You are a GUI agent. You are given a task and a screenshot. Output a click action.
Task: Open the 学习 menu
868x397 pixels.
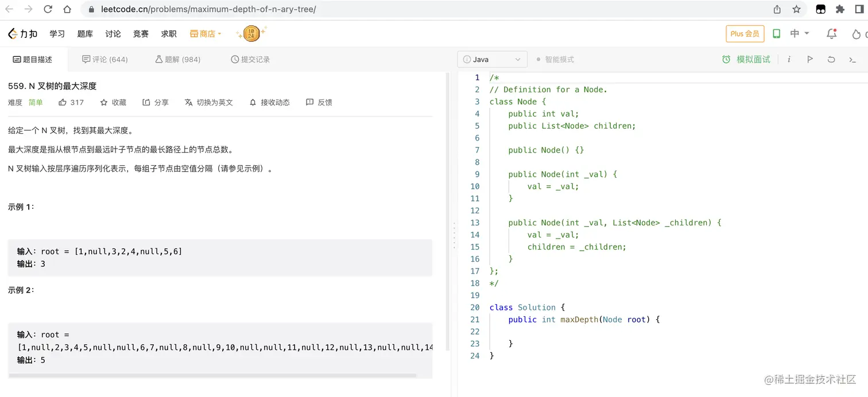pyautogui.click(x=57, y=34)
